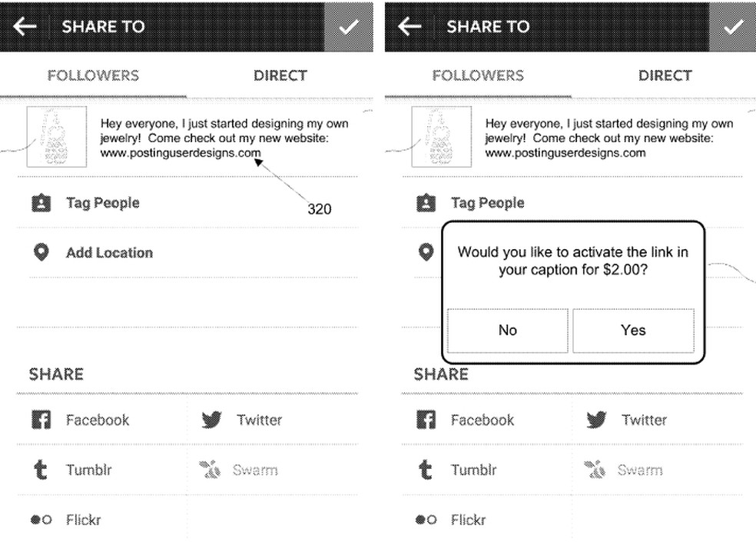Open the jewelry photo thumbnail in left screen

click(57, 137)
